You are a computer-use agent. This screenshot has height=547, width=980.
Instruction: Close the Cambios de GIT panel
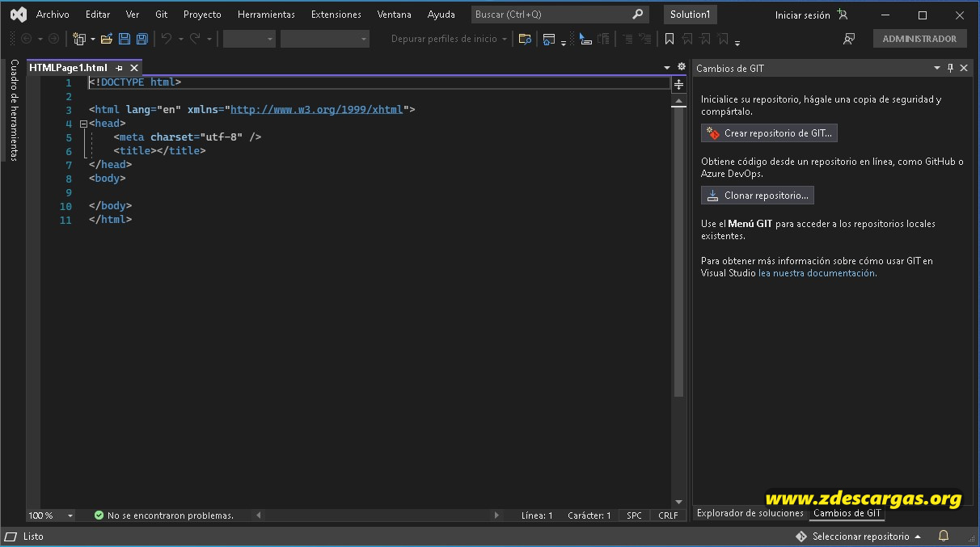click(x=964, y=69)
